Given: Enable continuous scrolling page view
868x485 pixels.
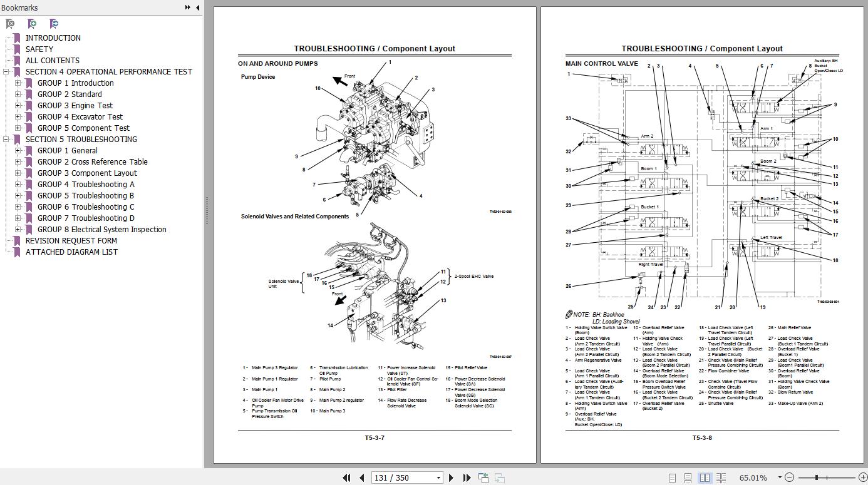Looking at the screenshot, I should 688,477.
